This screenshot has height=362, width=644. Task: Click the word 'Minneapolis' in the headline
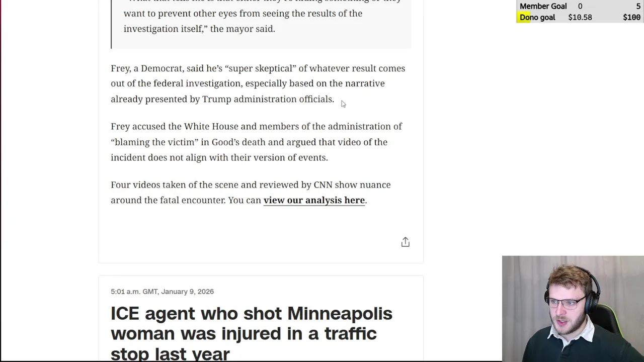tap(340, 313)
